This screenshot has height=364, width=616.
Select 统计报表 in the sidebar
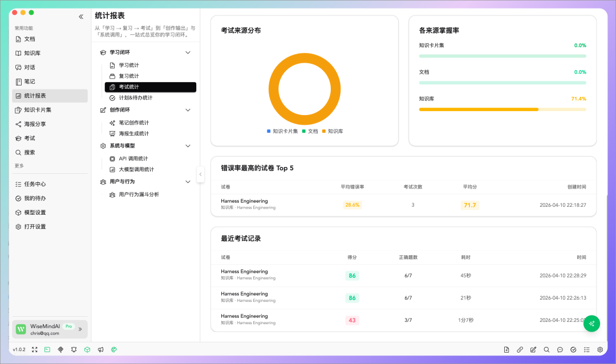pyautogui.click(x=50, y=96)
